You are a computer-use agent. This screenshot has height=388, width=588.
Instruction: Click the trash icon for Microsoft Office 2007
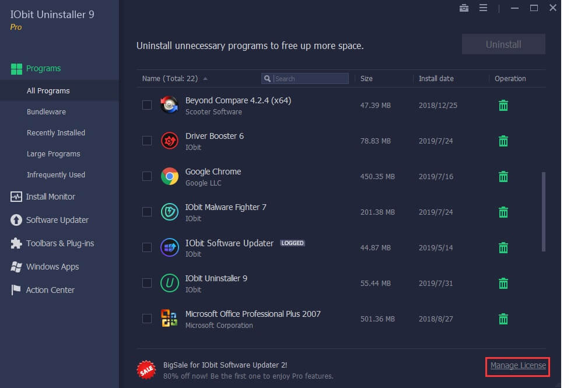503,319
